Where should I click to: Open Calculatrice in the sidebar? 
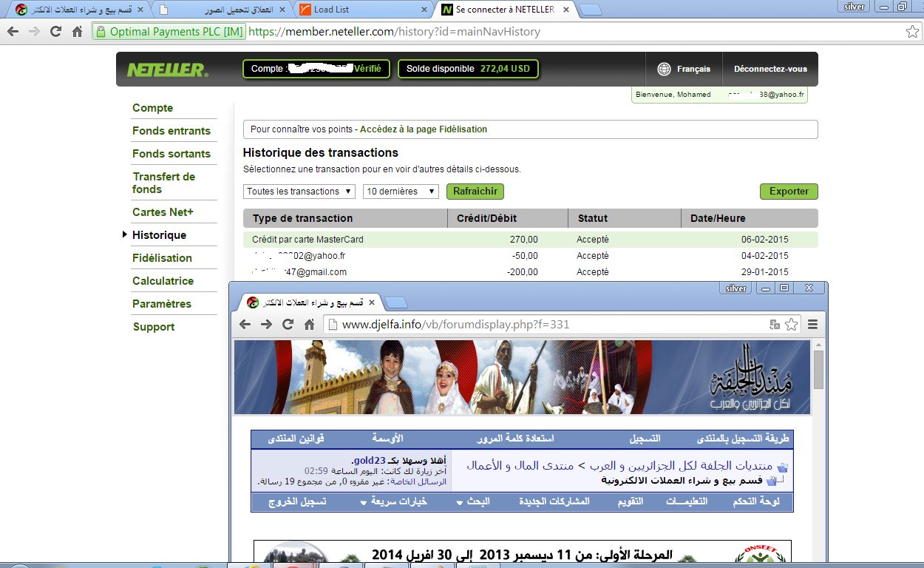point(163,281)
